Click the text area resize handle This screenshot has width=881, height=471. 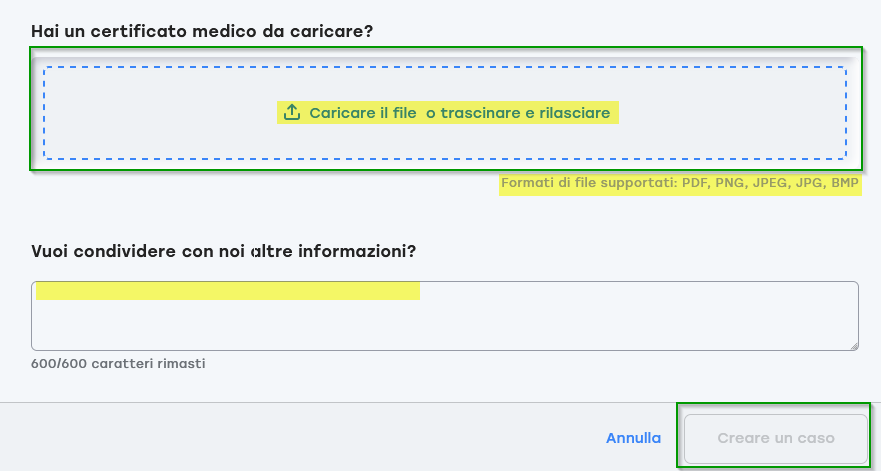click(x=853, y=345)
